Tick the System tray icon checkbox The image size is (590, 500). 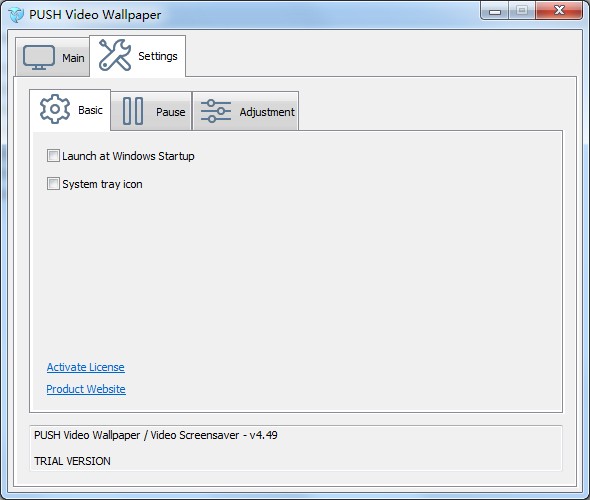pos(53,184)
